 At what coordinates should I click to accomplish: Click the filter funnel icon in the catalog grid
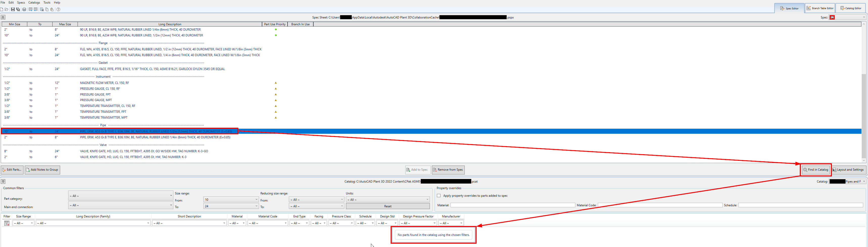(7, 223)
